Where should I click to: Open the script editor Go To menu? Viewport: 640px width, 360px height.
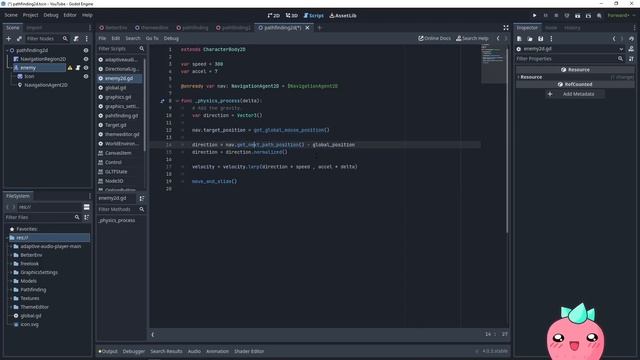coord(152,38)
